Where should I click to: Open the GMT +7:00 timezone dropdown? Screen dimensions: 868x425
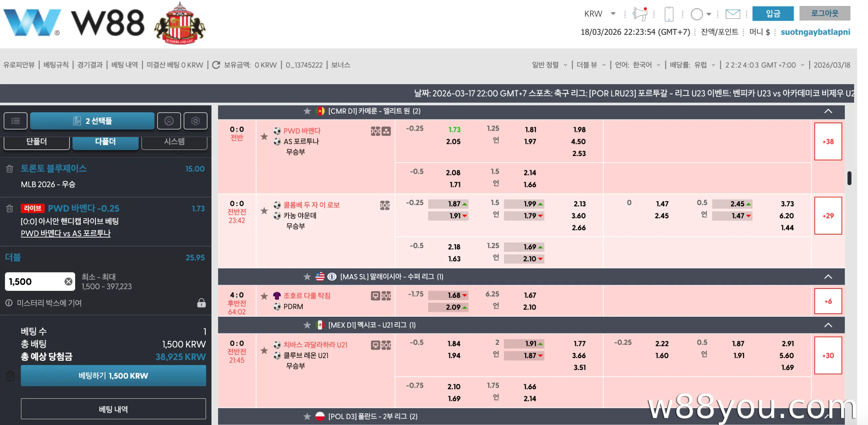tap(765, 65)
